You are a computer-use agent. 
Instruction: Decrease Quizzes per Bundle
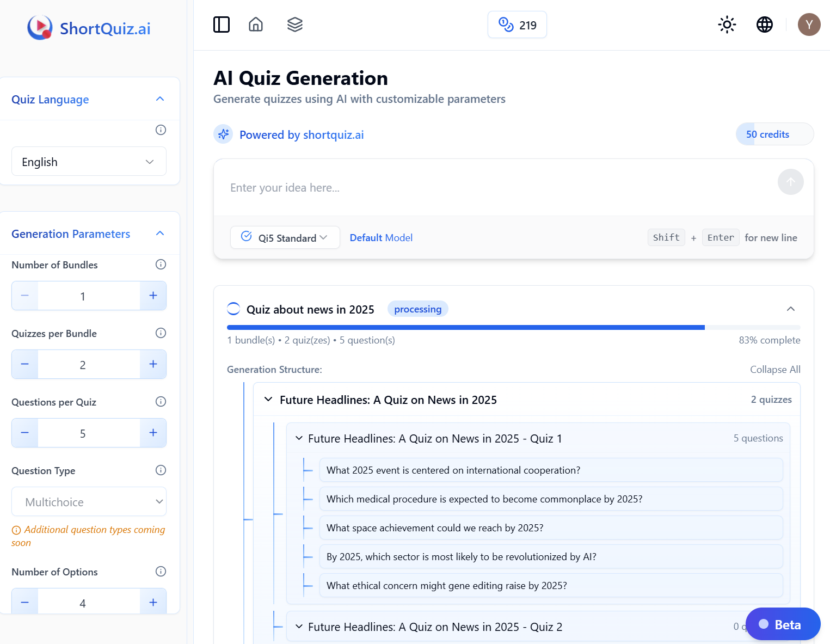tap(25, 364)
